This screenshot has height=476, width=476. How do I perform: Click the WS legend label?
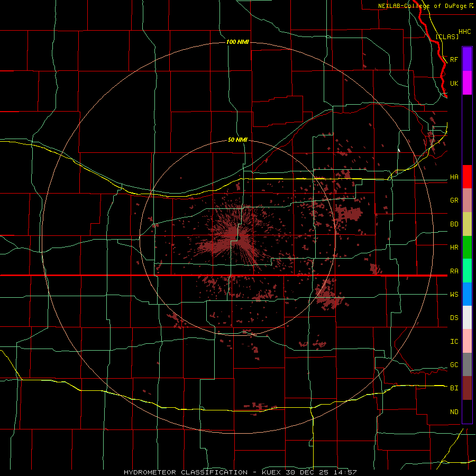454,295
